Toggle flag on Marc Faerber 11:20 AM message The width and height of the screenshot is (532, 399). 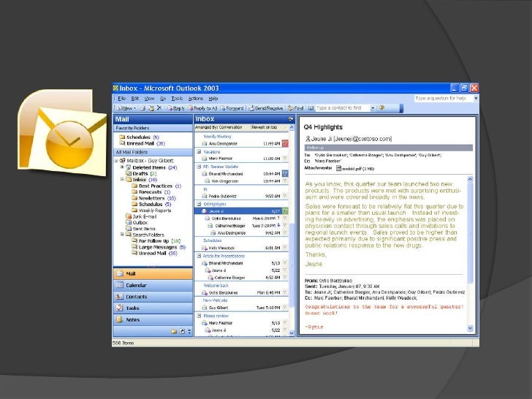pos(285,159)
